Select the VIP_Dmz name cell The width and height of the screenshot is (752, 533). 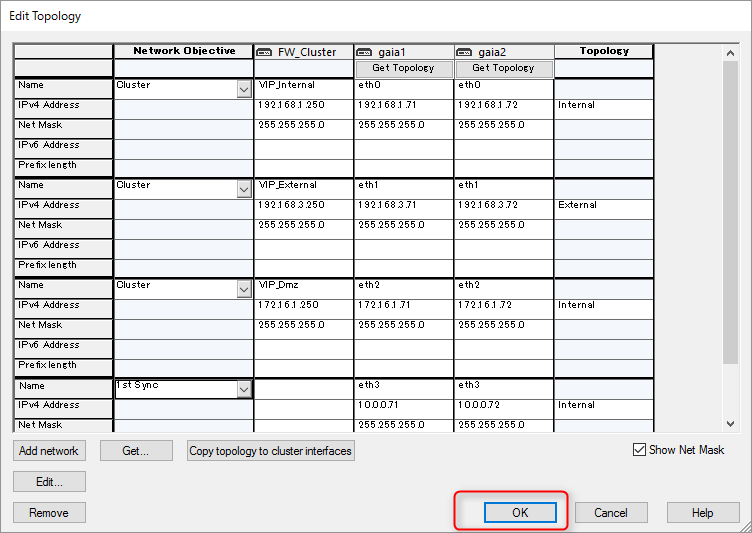pos(304,289)
